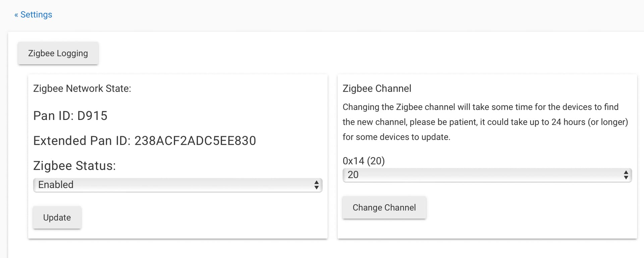This screenshot has width=644, height=258.
Task: Click the Zigbee Channel heading
Action: (377, 88)
